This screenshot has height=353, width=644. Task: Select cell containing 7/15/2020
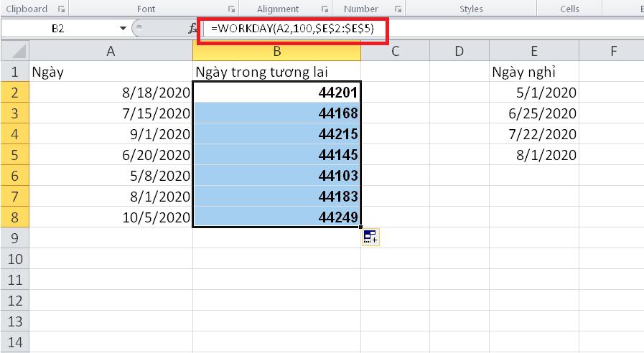tap(111, 113)
